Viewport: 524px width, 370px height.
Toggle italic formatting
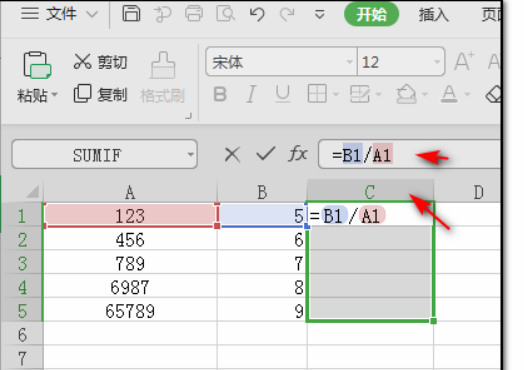[x=251, y=94]
